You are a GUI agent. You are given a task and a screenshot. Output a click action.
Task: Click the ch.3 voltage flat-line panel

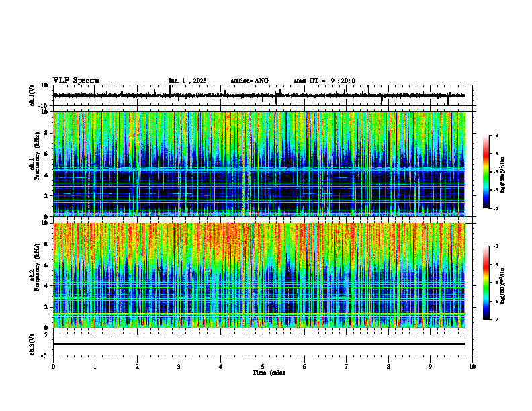pos(264,345)
